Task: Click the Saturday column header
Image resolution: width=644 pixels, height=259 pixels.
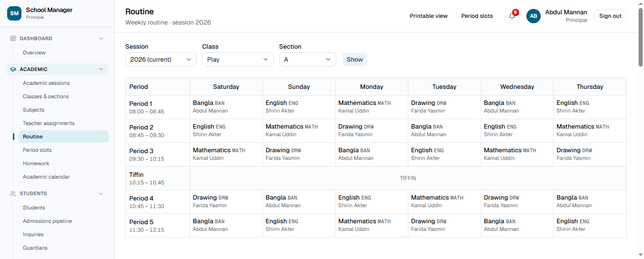Action: [x=226, y=87]
